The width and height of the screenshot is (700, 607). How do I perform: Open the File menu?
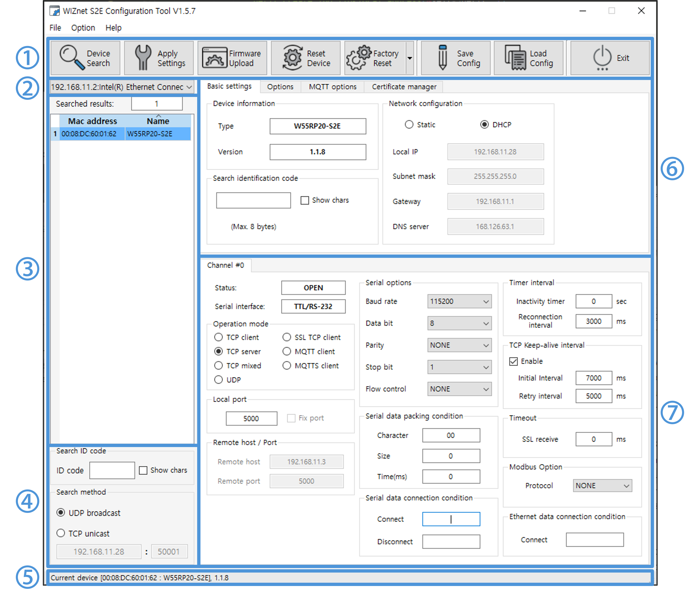point(55,28)
